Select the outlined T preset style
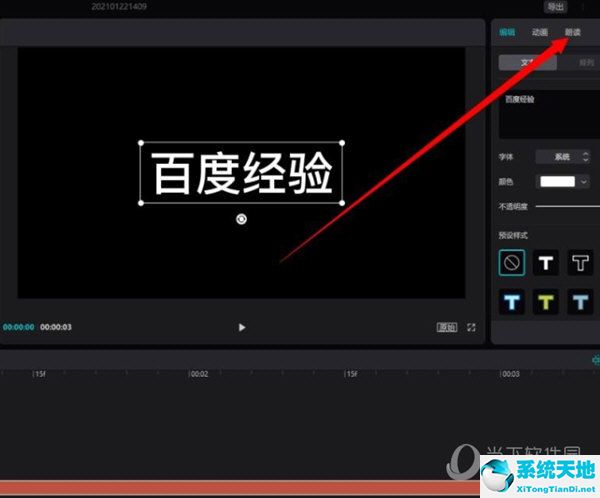 [x=580, y=263]
